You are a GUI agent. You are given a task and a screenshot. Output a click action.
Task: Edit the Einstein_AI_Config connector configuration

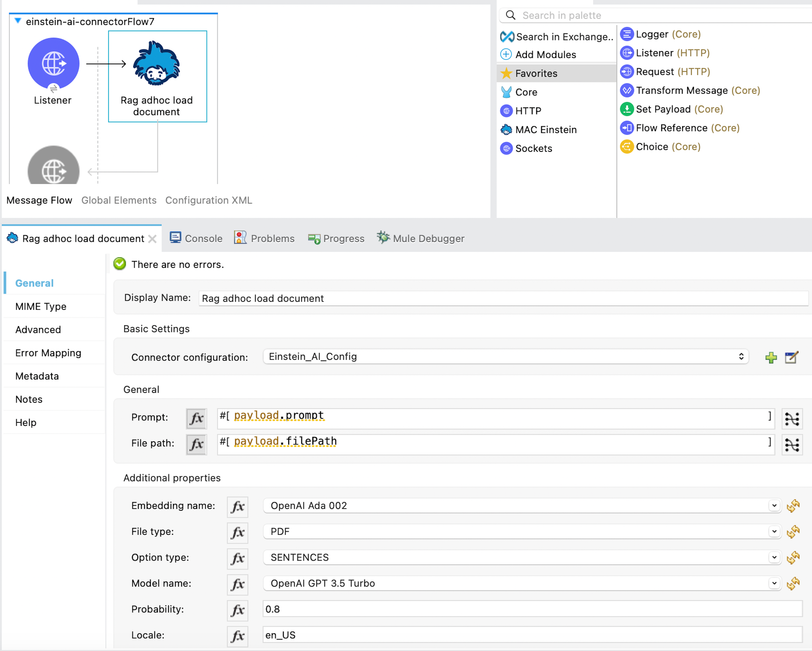[x=791, y=357]
